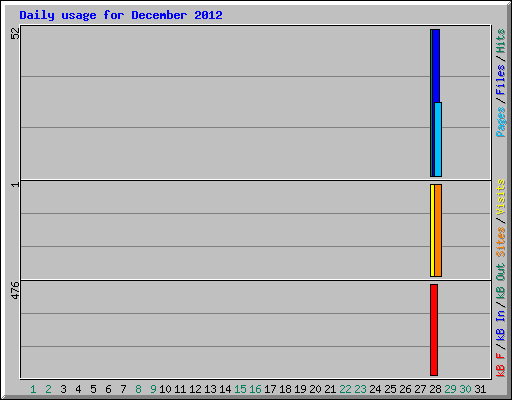Click the '52' y-axis maximum value
The image size is (512, 400).
click(15, 33)
